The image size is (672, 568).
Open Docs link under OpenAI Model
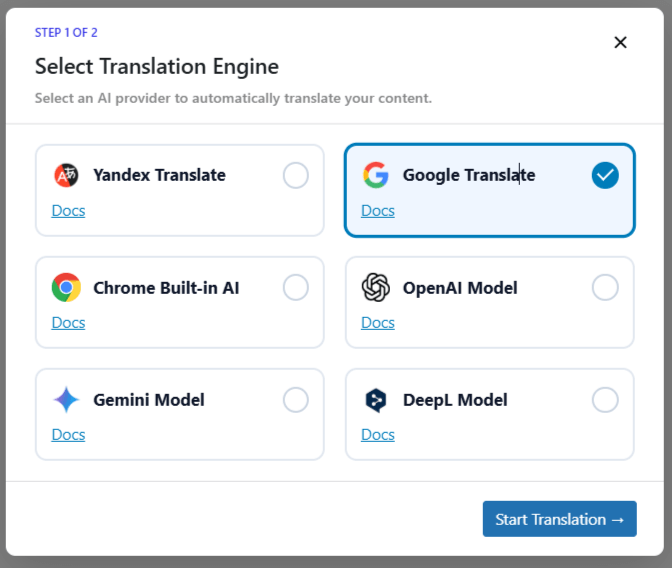378,323
